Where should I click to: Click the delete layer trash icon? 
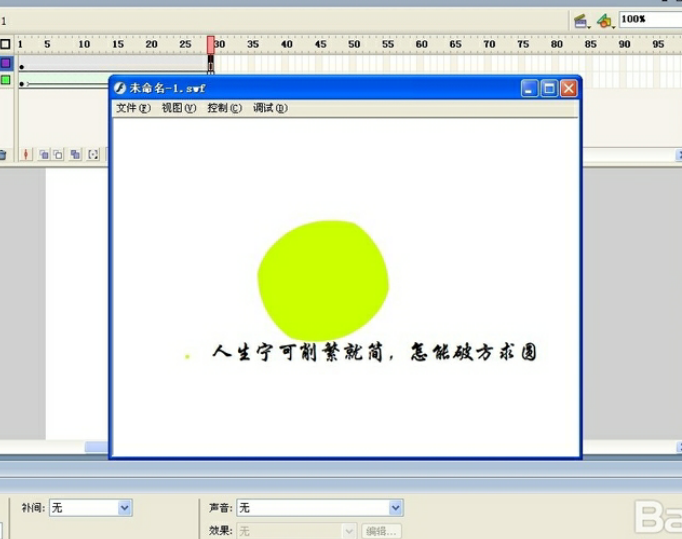pyautogui.click(x=3, y=155)
